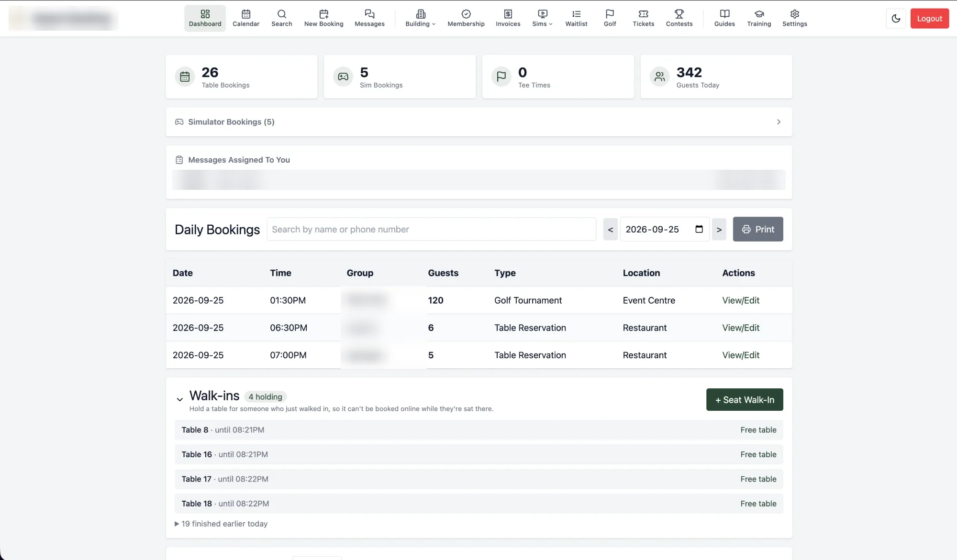The width and height of the screenshot is (957, 560).
Task: Open the Settings gear
Action: click(794, 19)
